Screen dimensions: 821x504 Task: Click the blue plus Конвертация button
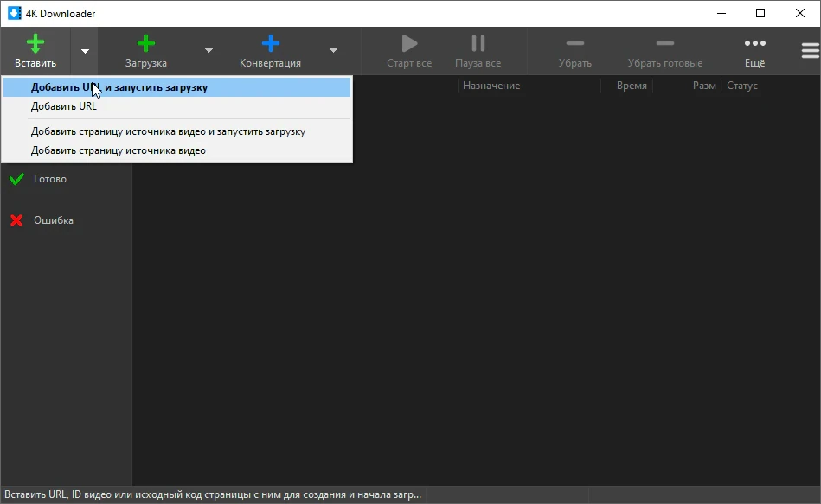270,51
